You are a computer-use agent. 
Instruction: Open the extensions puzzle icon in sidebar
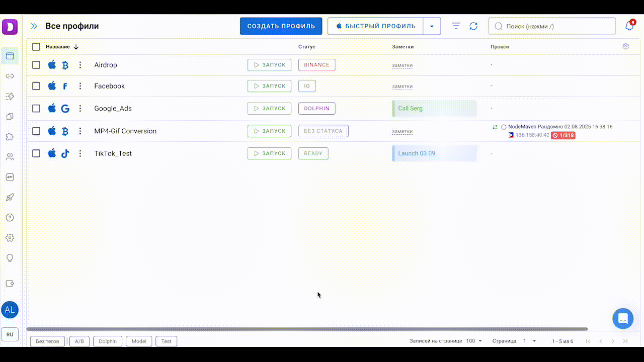pos(10,137)
